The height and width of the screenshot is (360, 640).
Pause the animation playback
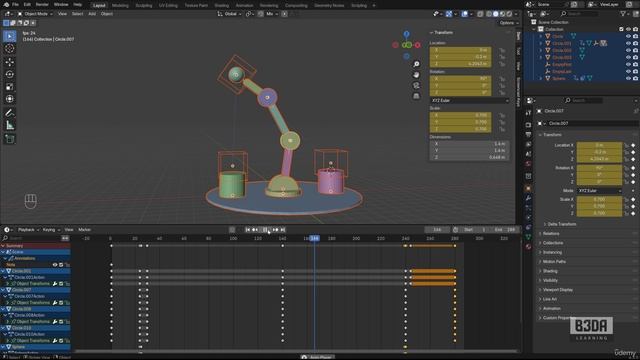click(265, 230)
